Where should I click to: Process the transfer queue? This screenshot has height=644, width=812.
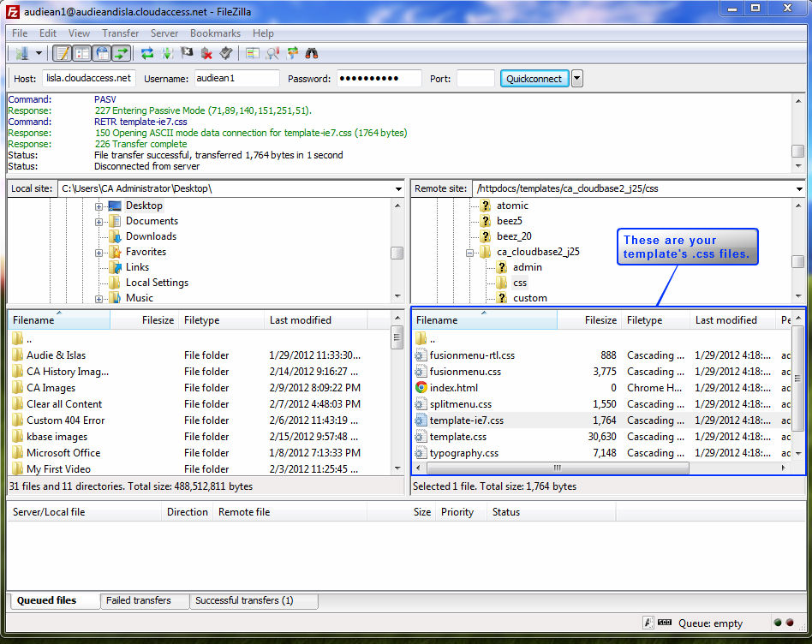pos(167,53)
